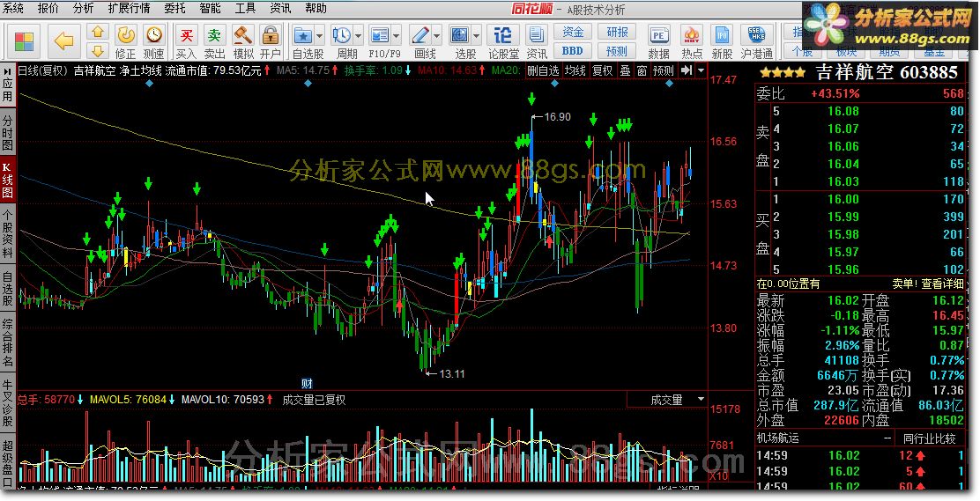Click the 买入 buy icon

(x=186, y=41)
